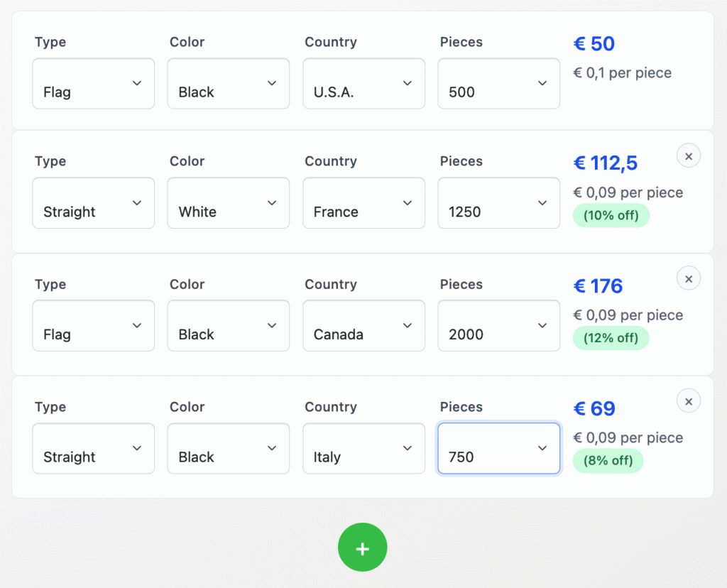The image size is (727, 588).
Task: Open the Type dropdown in the France row
Action: pos(93,203)
